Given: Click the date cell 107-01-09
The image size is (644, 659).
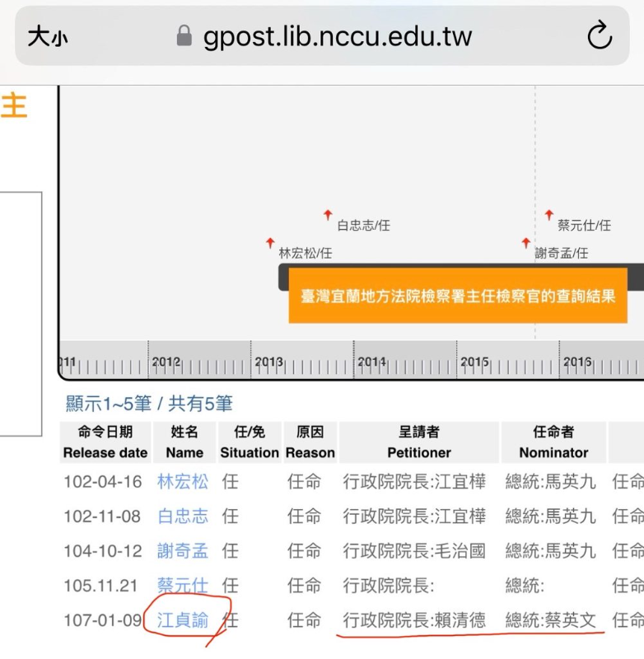Looking at the screenshot, I should pyautogui.click(x=102, y=620).
